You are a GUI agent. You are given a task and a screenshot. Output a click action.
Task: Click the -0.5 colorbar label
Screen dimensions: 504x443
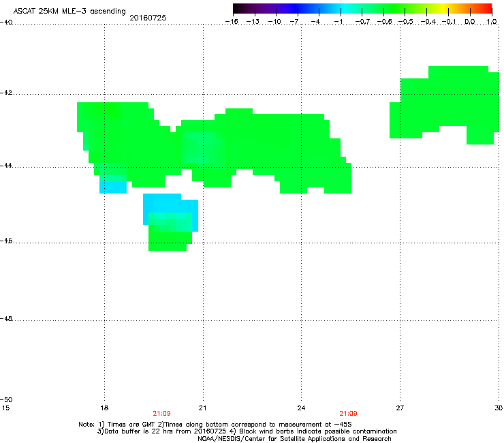click(x=406, y=22)
